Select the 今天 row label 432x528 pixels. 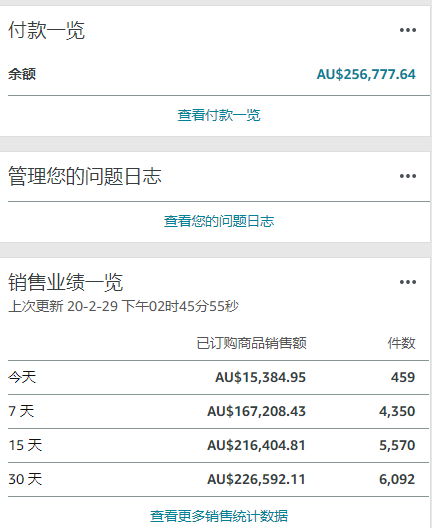click(22, 377)
